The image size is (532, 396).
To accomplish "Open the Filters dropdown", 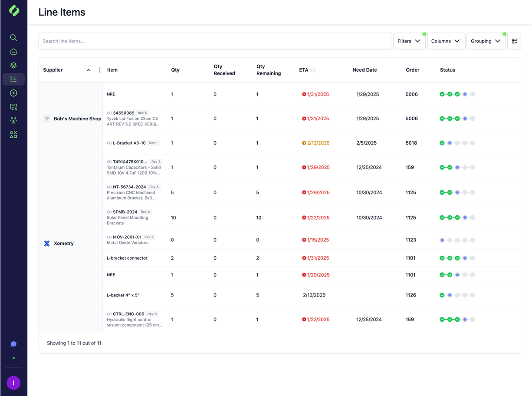I will pyautogui.click(x=409, y=41).
